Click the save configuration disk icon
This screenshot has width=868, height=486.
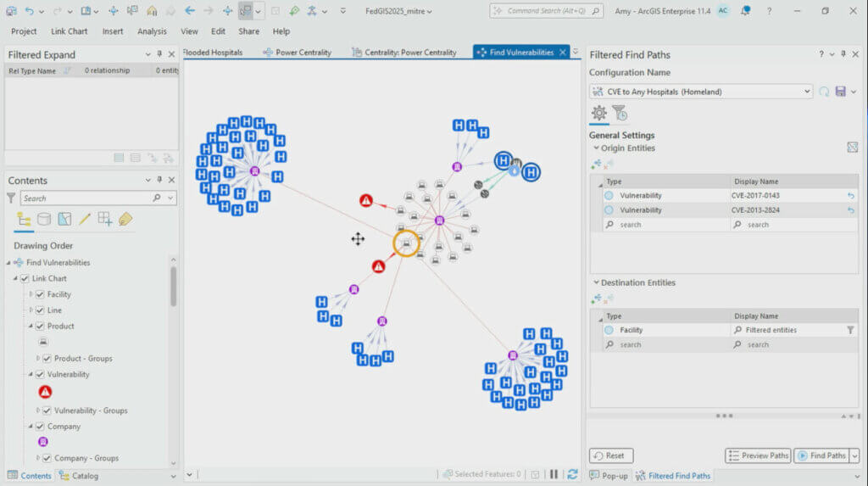(841, 92)
